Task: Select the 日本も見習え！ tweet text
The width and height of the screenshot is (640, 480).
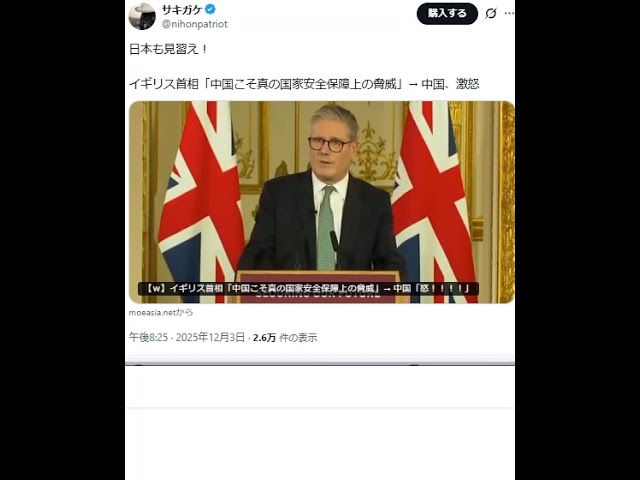Action: [x=169, y=49]
